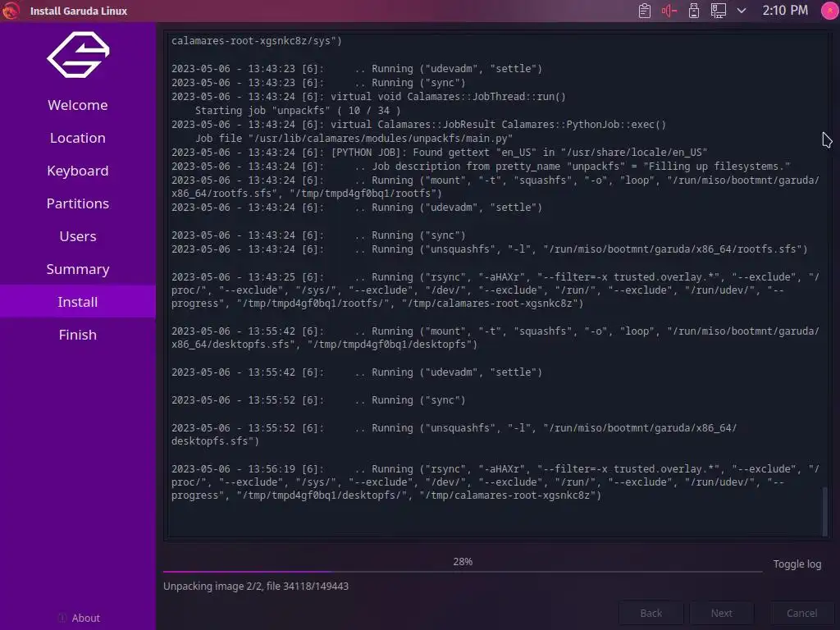Screen dimensions: 840x630
Task: Click the 'PythonJob::exec()' log line
Action: coord(419,125)
